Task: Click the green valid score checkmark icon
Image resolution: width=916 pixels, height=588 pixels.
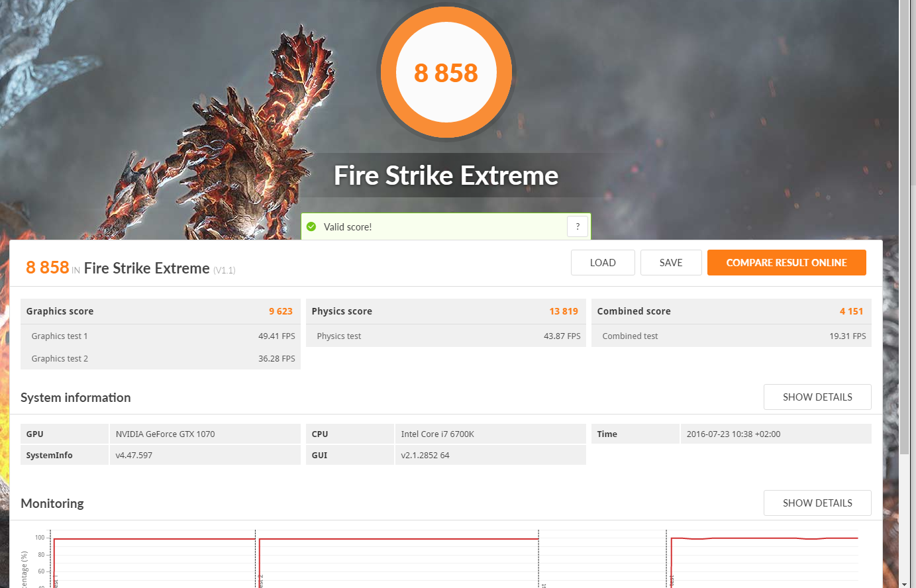Action: 311,226
